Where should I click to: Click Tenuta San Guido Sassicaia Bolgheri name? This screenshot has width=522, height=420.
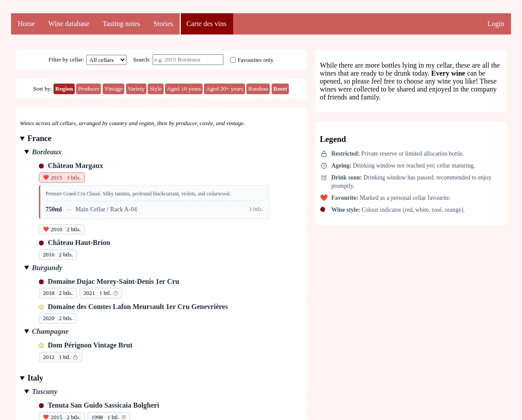[104, 405]
